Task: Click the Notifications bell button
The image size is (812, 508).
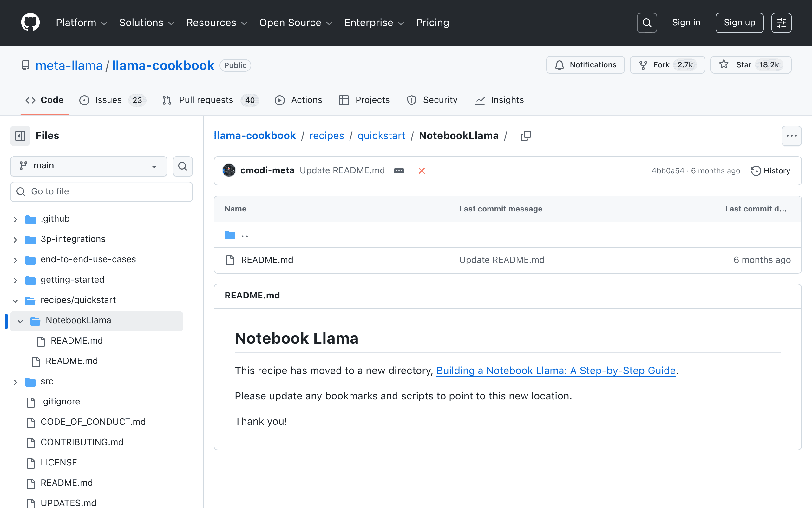Action: (585, 65)
